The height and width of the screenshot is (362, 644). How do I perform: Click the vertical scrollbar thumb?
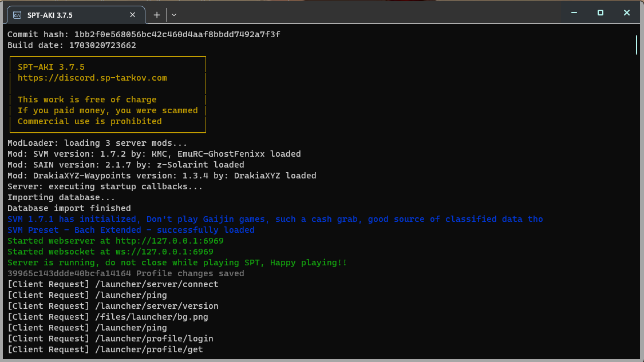pyautogui.click(x=637, y=45)
